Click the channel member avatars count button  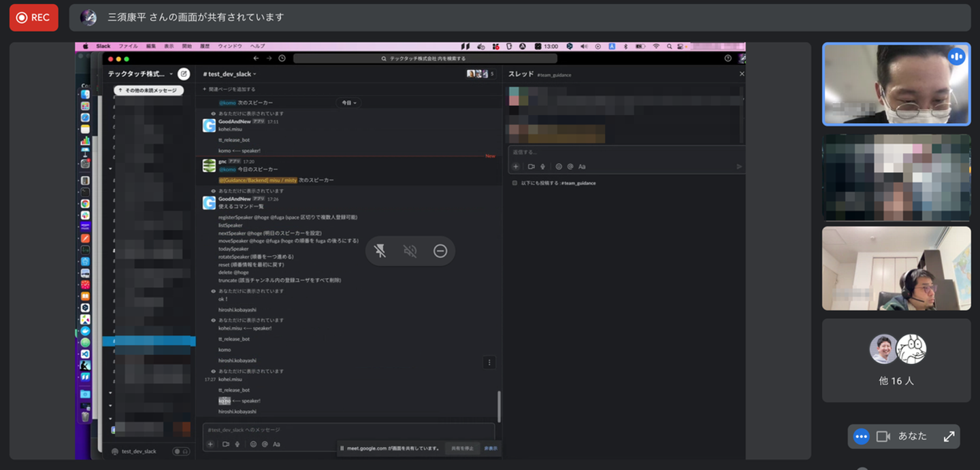click(x=480, y=73)
